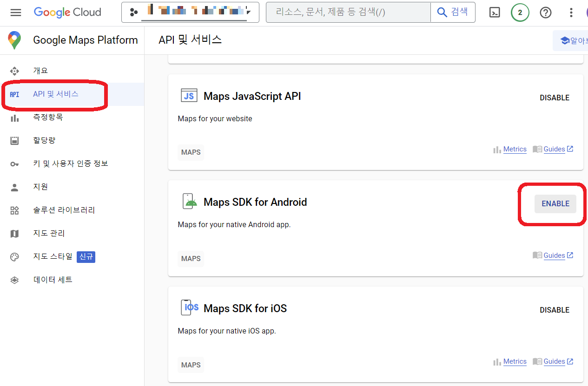Click the 지원 person icon
This screenshot has height=386, width=588.
click(14, 187)
